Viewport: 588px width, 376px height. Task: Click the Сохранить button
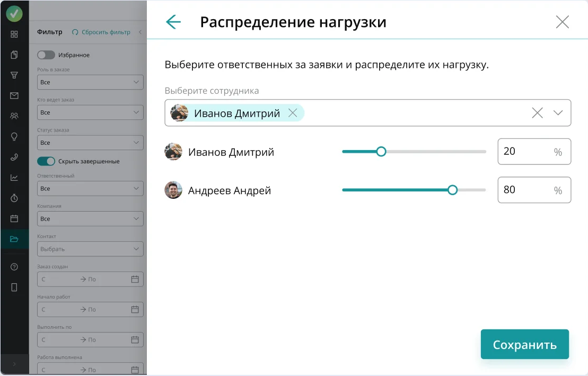point(524,344)
